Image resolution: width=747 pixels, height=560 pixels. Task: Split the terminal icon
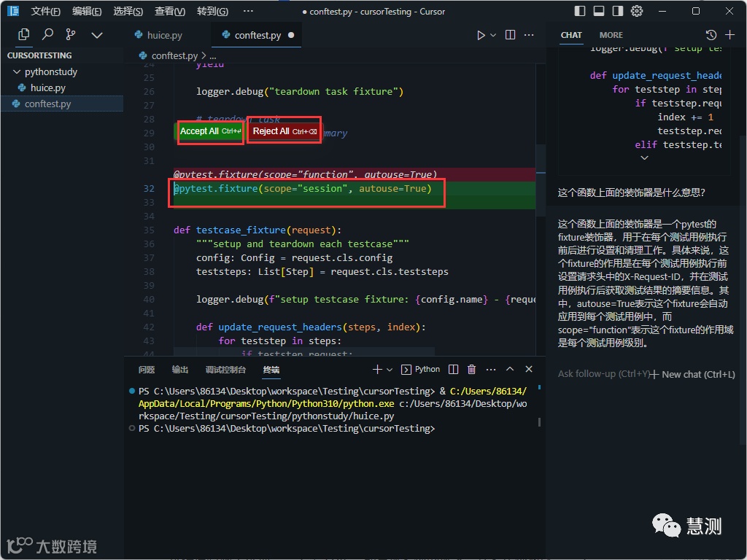[454, 369]
